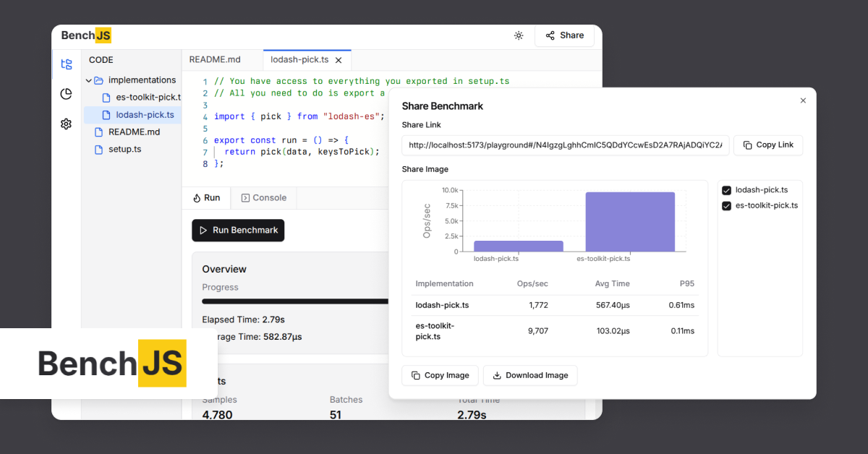Click the setup.ts file icon in tree
Viewport: 868px width, 454px height.
pos(99,150)
